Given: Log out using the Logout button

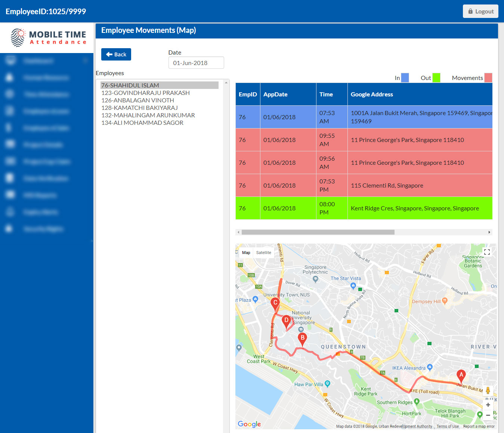Looking at the screenshot, I should pyautogui.click(x=480, y=11).
